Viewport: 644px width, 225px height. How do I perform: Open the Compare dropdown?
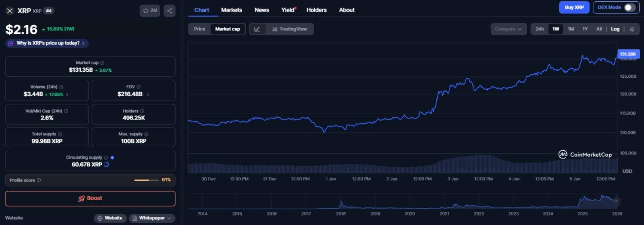pos(508,29)
